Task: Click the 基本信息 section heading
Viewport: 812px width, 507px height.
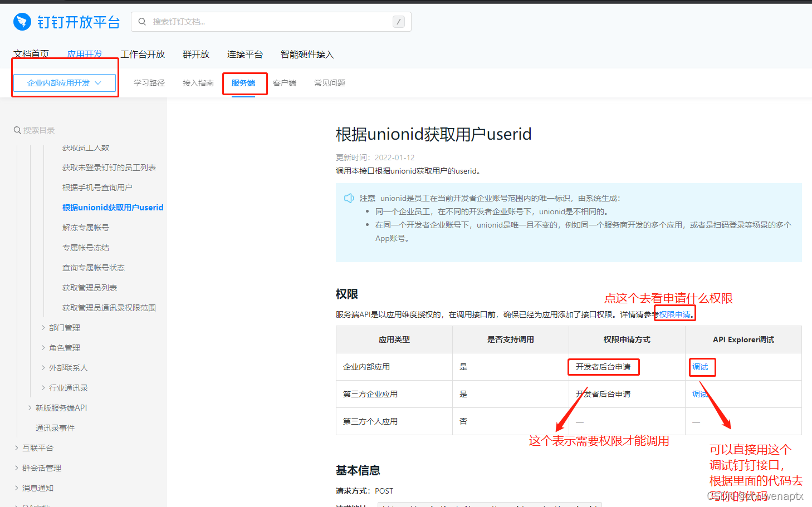Action: pyautogui.click(x=358, y=470)
